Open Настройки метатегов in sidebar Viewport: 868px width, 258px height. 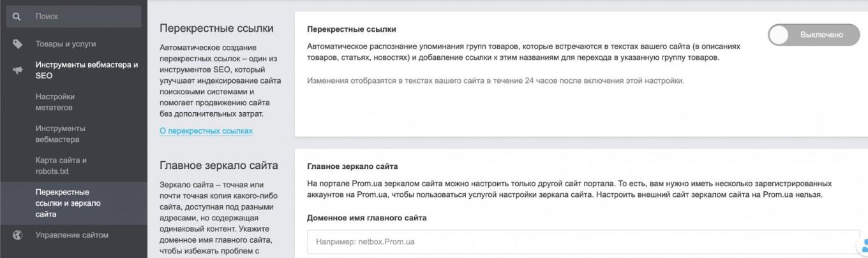point(55,102)
